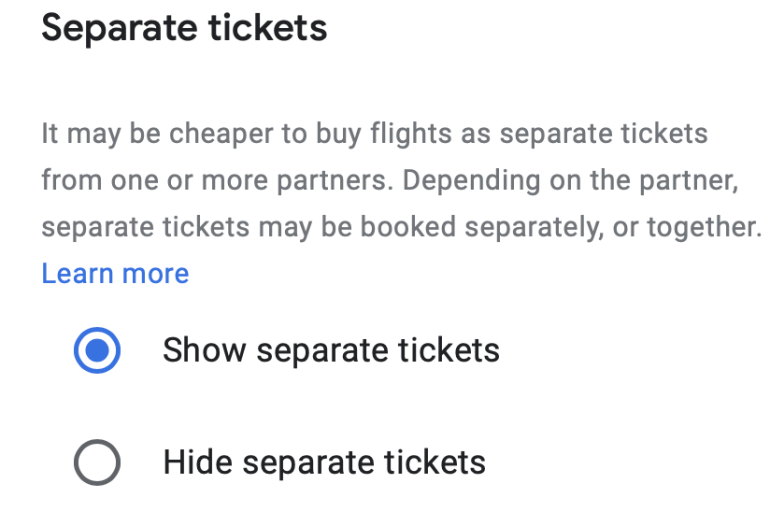Enable hiding of separate tickets option
This screenshot has height=512, width=770.
click(97, 463)
